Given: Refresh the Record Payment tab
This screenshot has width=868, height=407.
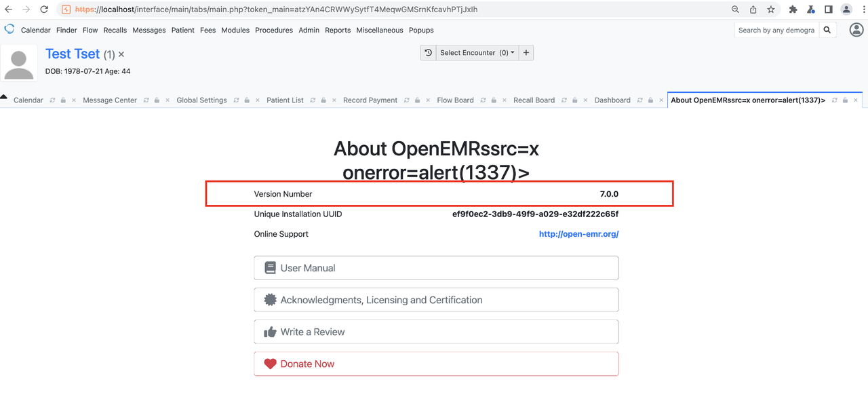Looking at the screenshot, I should pos(407,100).
